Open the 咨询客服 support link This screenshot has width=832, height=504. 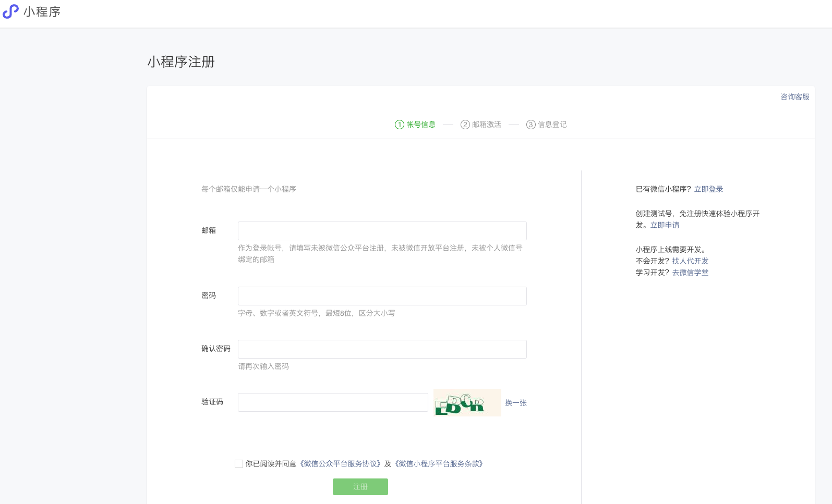[795, 97]
